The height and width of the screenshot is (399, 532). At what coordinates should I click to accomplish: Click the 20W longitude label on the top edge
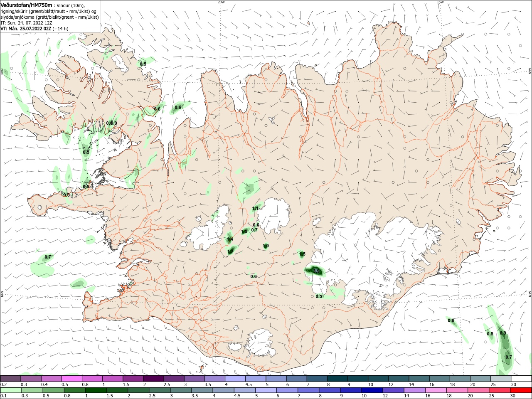point(221,2)
